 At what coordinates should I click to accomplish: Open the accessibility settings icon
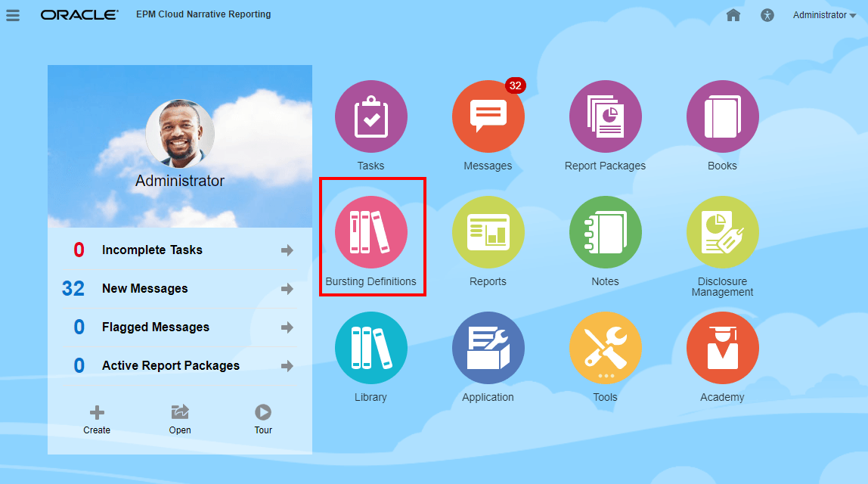[x=767, y=15]
